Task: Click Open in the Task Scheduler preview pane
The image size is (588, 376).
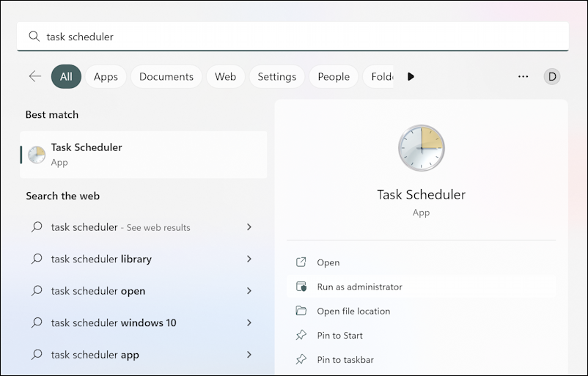Action: pyautogui.click(x=421, y=262)
